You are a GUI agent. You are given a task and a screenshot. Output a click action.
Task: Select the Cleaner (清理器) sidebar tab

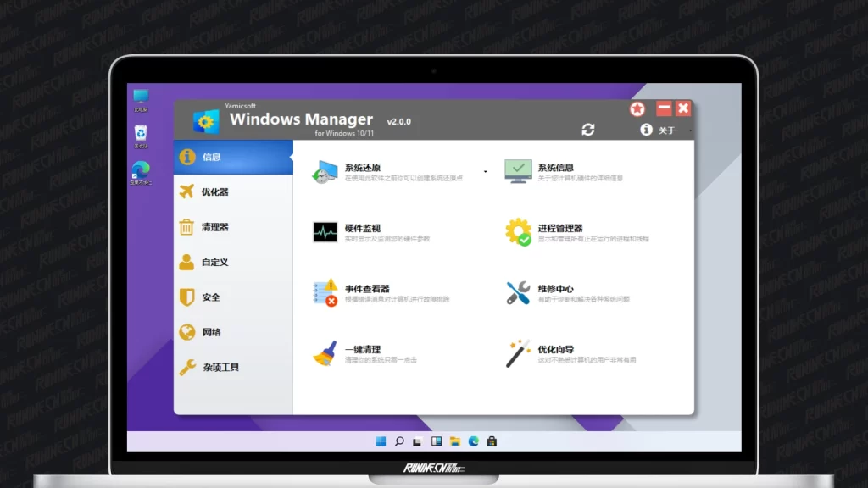pos(215,227)
